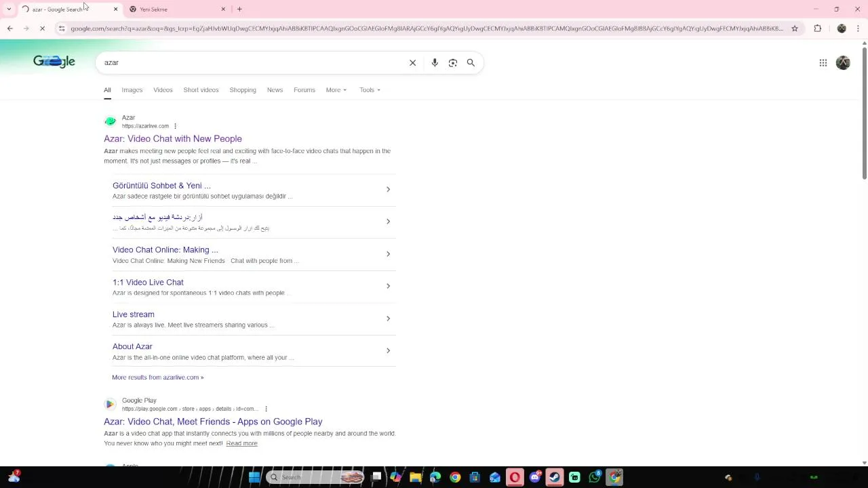Click the Google logo
The width and height of the screenshot is (868, 488).
pyautogui.click(x=54, y=62)
